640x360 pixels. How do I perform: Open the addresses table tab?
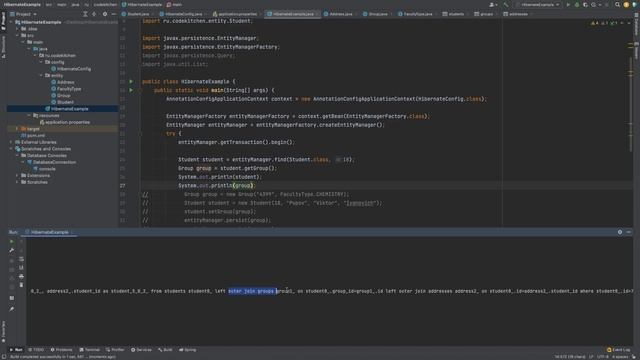pyautogui.click(x=518, y=14)
